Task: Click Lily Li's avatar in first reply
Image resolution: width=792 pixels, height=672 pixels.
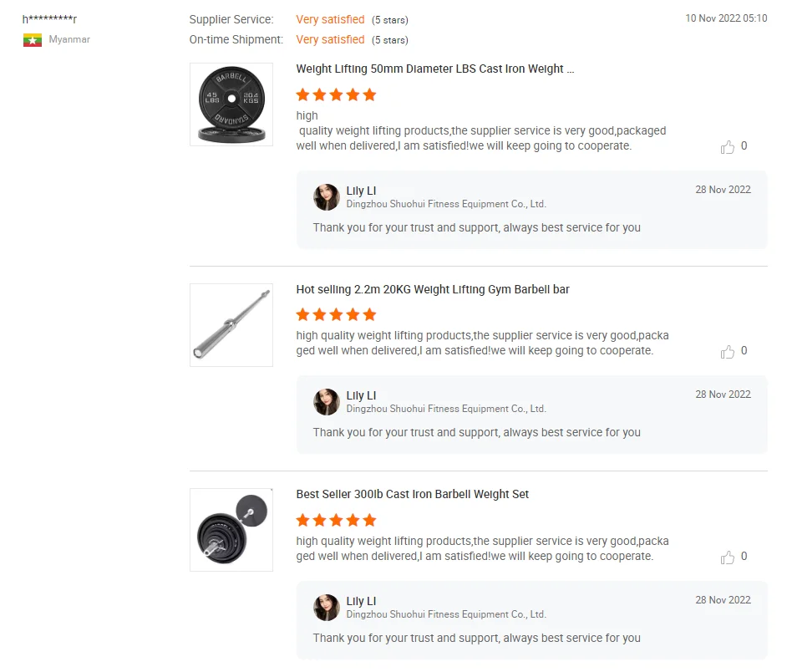Action: 327,197
